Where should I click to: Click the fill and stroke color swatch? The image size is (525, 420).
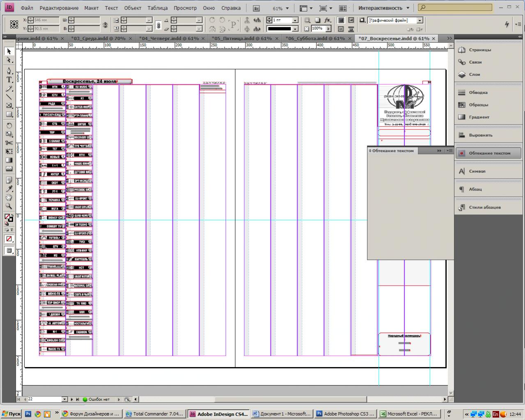pos(9,218)
